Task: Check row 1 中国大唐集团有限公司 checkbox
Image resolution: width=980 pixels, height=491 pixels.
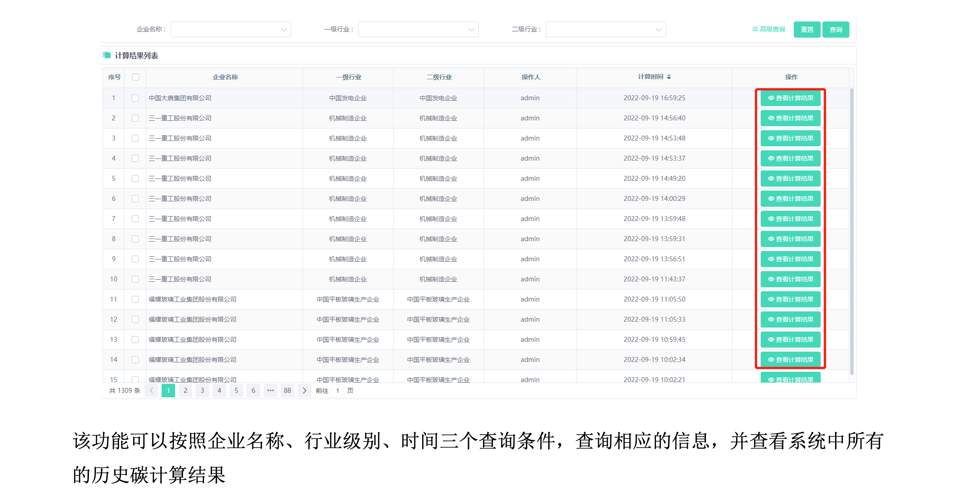Action: pyautogui.click(x=135, y=98)
